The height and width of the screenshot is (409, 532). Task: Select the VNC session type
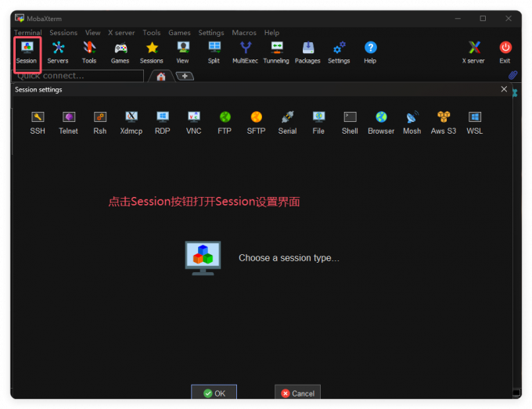pos(194,123)
